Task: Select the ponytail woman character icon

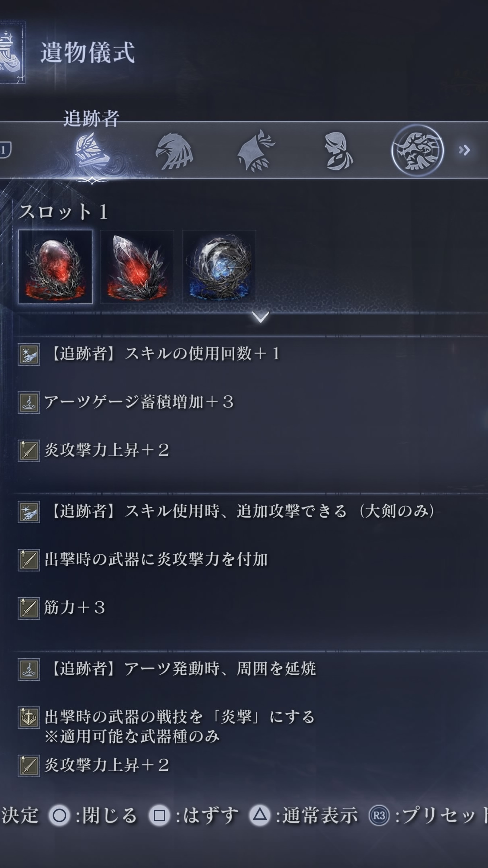Action: 339,151
